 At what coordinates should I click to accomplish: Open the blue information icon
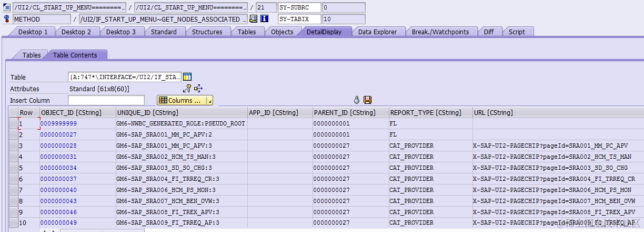point(265,19)
